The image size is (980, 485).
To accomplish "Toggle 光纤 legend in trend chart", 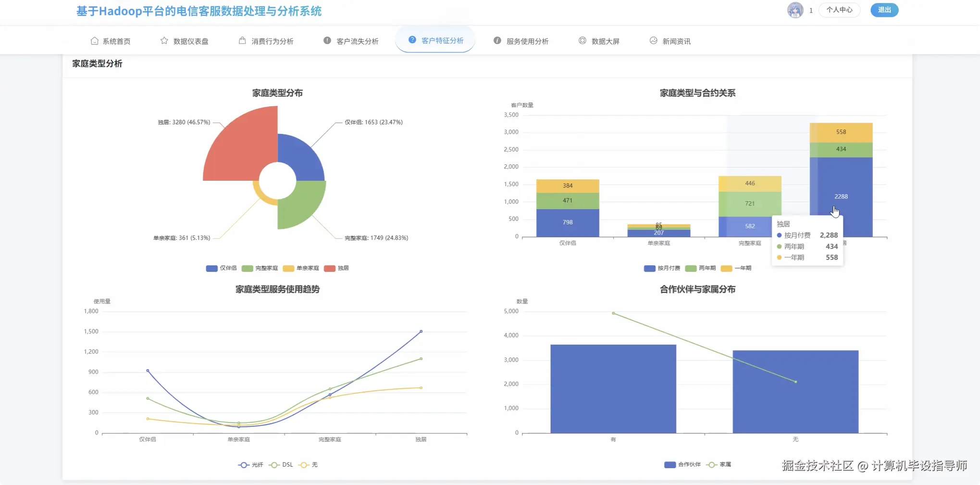I will tap(250, 465).
